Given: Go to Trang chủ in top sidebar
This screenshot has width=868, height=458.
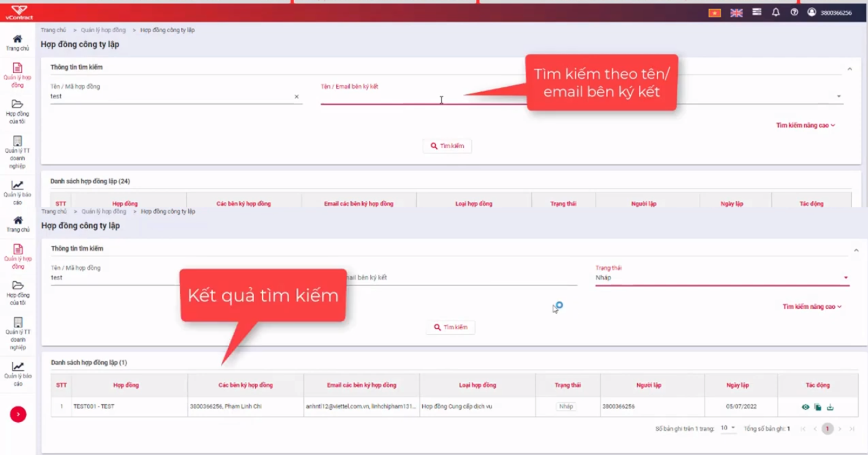Looking at the screenshot, I should 17,43.
